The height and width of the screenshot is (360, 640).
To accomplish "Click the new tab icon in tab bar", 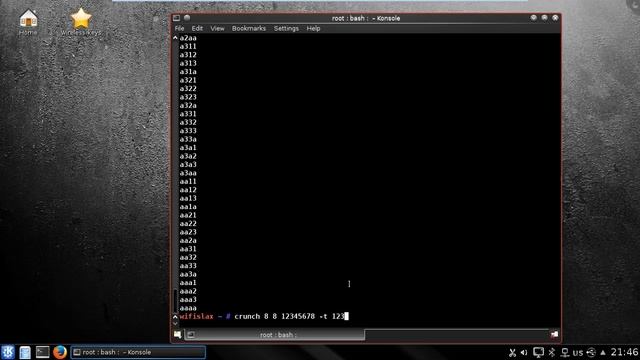I will (x=178, y=335).
